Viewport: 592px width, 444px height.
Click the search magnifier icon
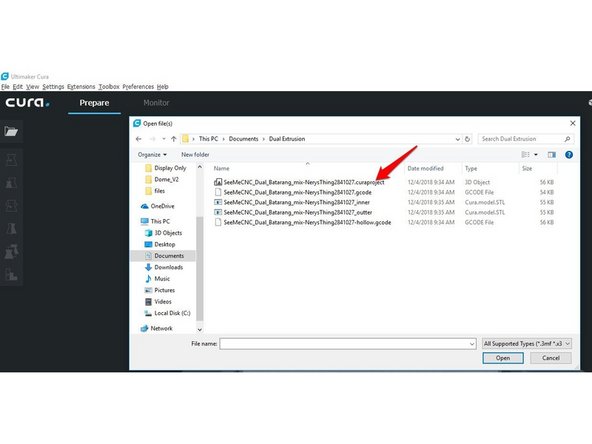(567, 139)
